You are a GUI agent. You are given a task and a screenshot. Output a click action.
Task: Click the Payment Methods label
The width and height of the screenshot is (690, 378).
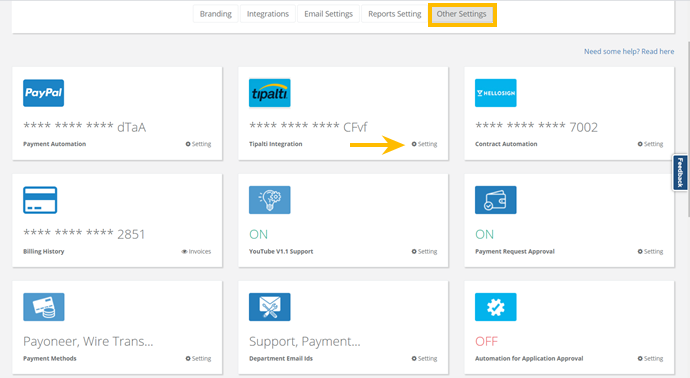50,358
